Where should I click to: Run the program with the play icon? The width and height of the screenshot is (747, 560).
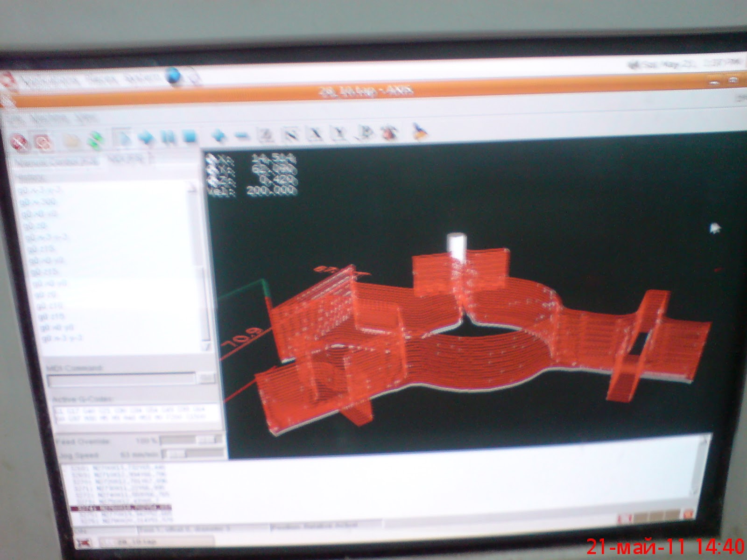pos(123,139)
